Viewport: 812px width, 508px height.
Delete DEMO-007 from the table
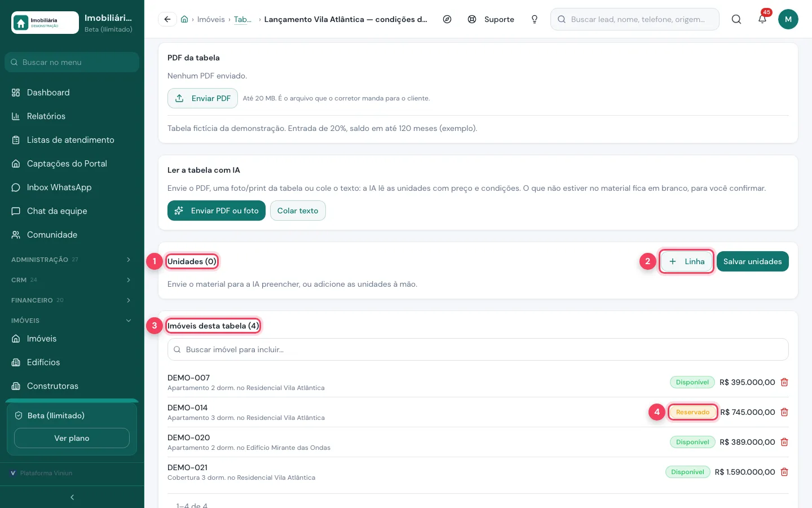click(784, 382)
